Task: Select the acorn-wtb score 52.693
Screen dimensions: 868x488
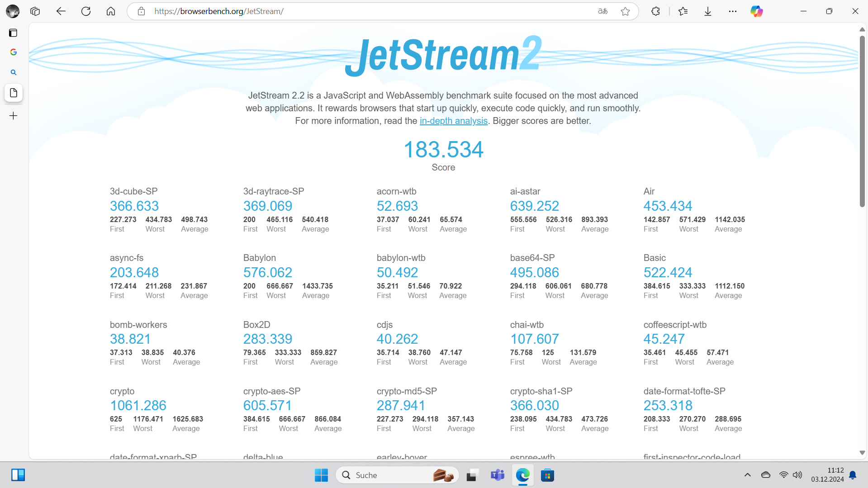Action: (x=397, y=206)
